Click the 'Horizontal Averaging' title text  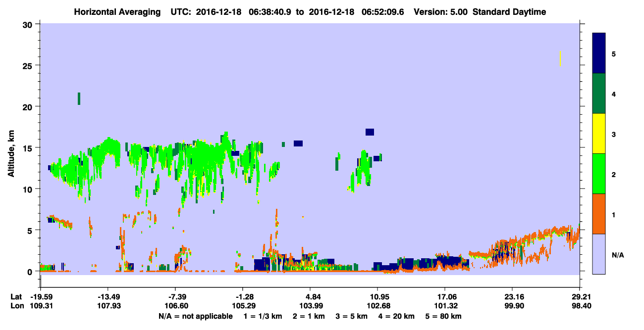[118, 12]
